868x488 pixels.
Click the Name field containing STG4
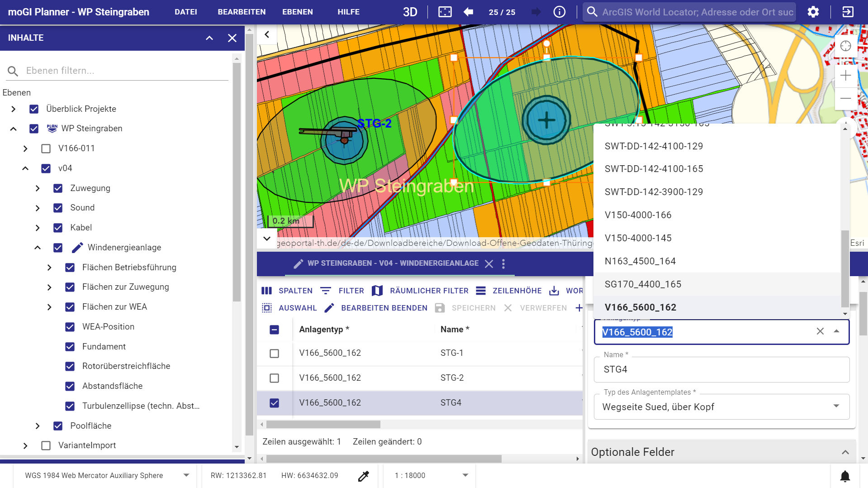click(x=721, y=369)
